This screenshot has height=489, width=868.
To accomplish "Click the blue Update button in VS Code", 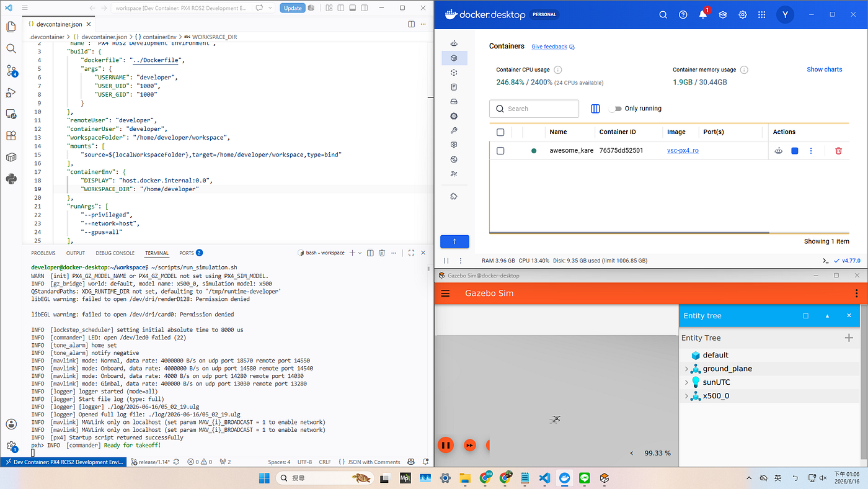I will pyautogui.click(x=293, y=8).
